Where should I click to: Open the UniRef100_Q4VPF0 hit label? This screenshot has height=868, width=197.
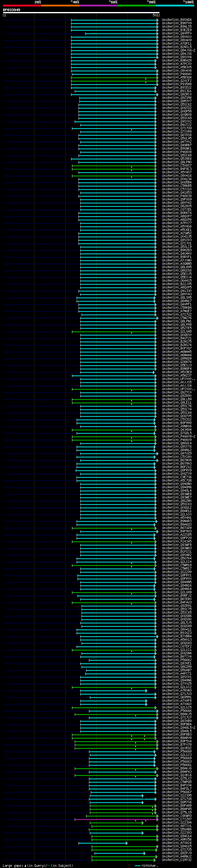[x=176, y=33]
